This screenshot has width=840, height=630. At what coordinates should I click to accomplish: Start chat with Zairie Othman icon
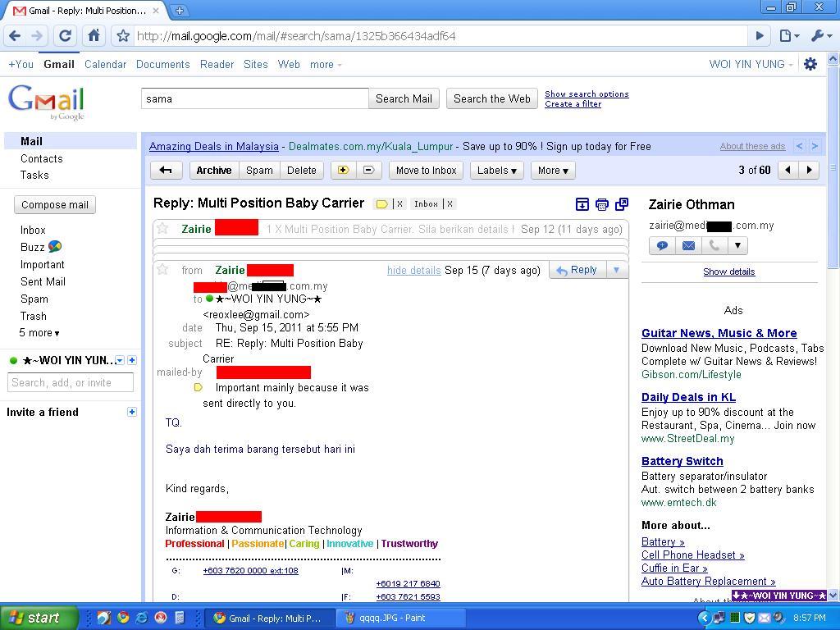point(662,246)
